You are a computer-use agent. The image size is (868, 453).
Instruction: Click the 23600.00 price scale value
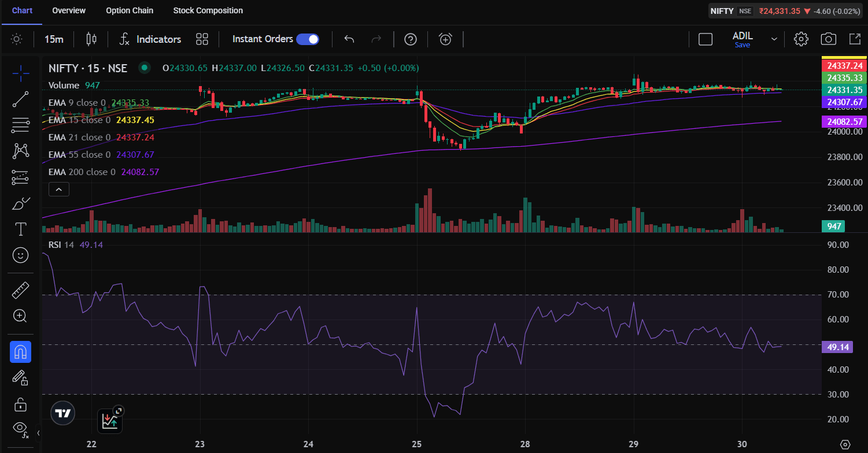[x=845, y=183]
